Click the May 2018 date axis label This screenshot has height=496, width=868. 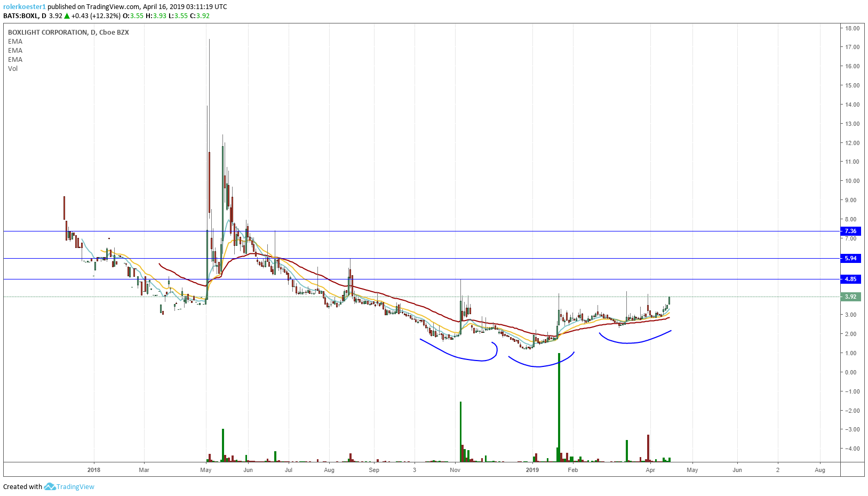tap(206, 470)
